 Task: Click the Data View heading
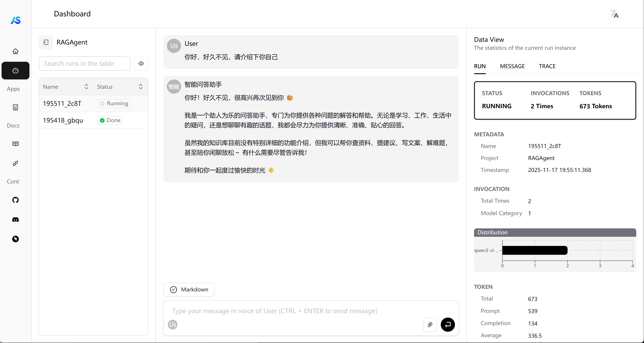(489, 39)
